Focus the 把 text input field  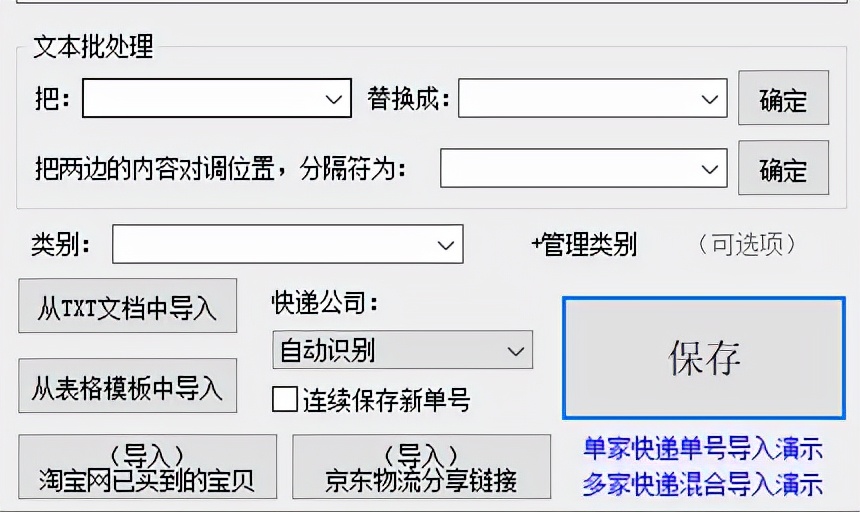tap(203, 98)
